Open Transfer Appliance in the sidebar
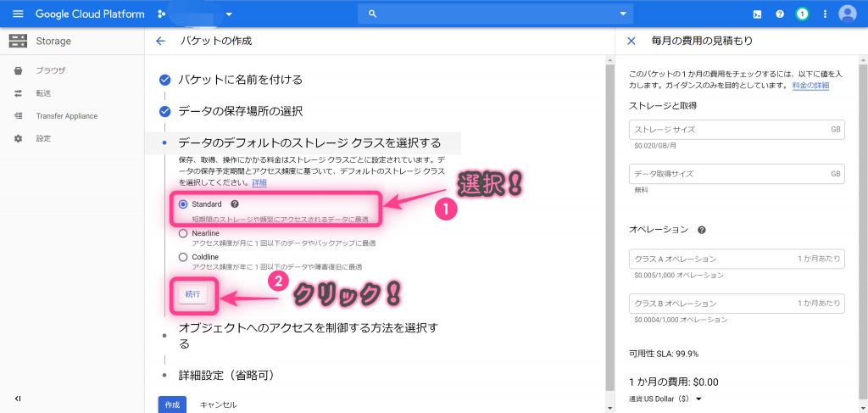The width and height of the screenshot is (868, 413). pos(66,116)
